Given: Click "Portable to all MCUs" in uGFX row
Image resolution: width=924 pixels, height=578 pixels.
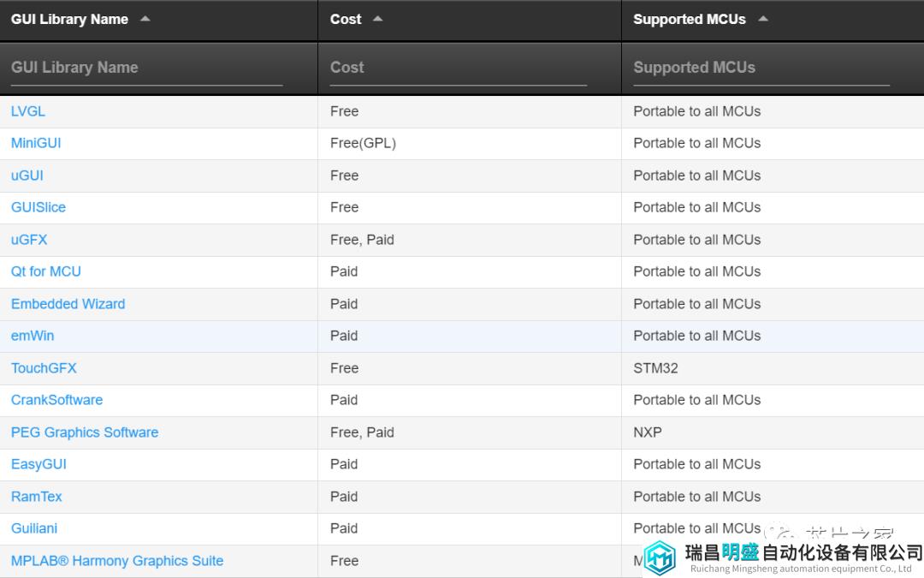Looking at the screenshot, I should pyautogui.click(x=696, y=240).
